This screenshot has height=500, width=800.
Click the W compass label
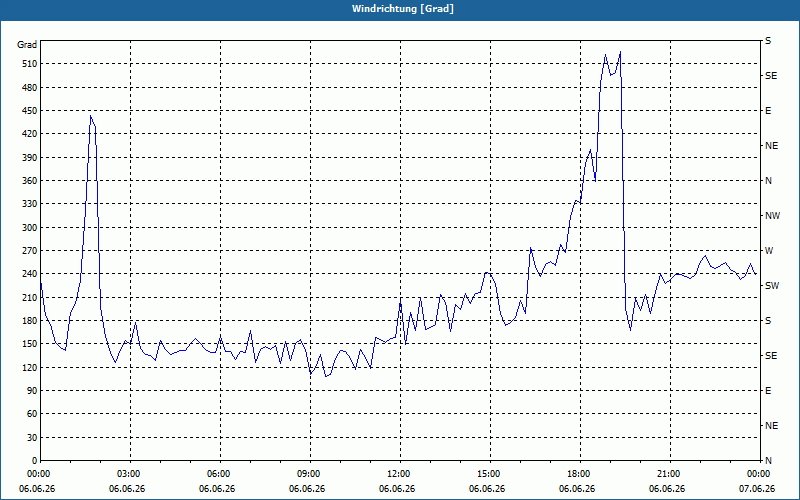pos(769,251)
